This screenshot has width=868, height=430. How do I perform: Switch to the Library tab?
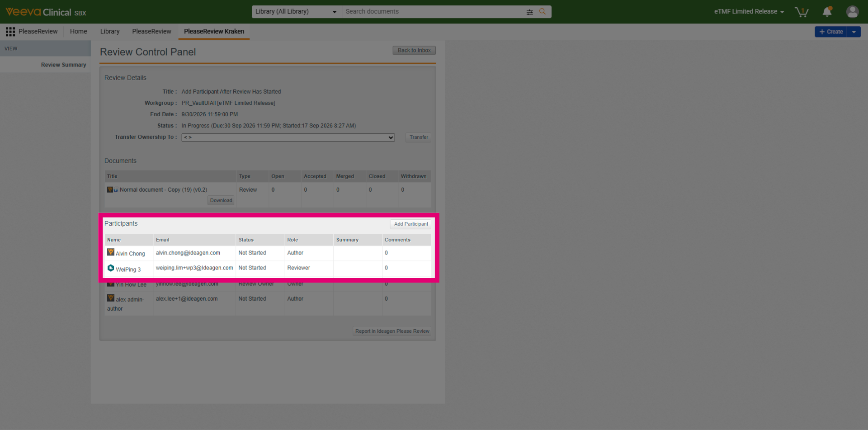pos(110,32)
